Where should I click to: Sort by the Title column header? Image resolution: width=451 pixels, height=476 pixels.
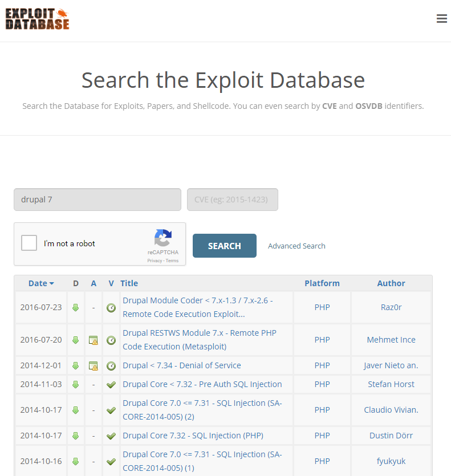tap(129, 283)
